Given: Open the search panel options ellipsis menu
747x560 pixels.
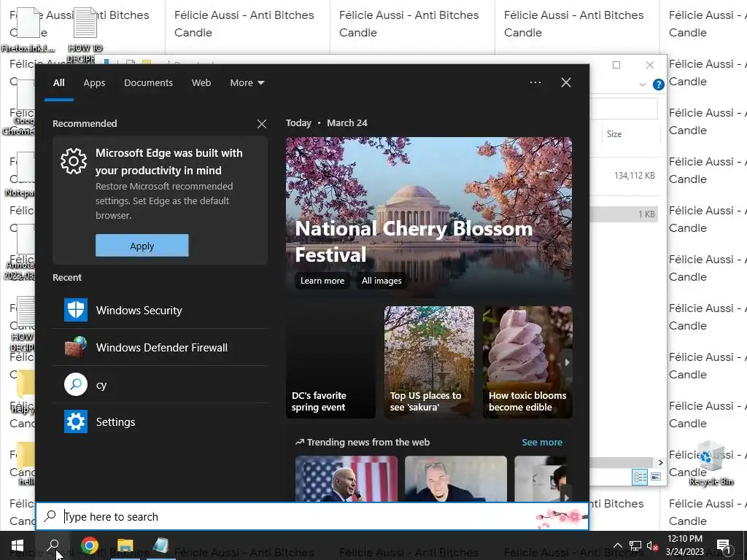Looking at the screenshot, I should pyautogui.click(x=535, y=82).
